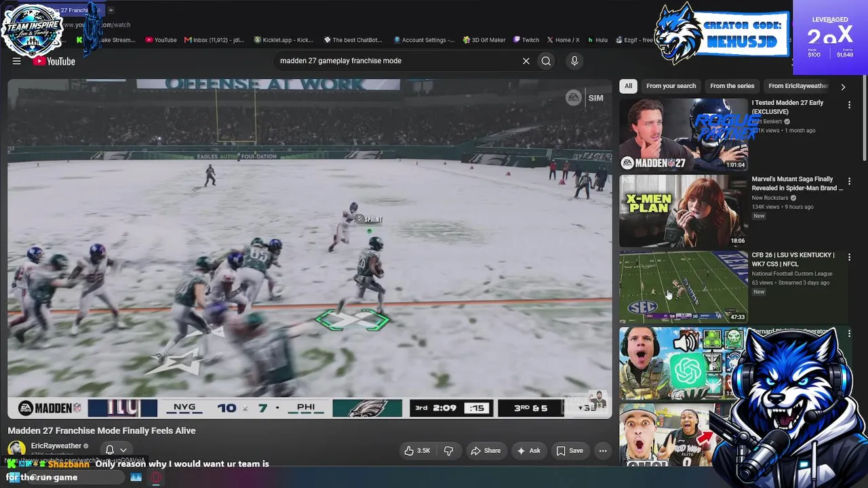The height and width of the screenshot is (488, 868).
Task: Click the X-Men Plan thumbnail
Action: pos(683,211)
